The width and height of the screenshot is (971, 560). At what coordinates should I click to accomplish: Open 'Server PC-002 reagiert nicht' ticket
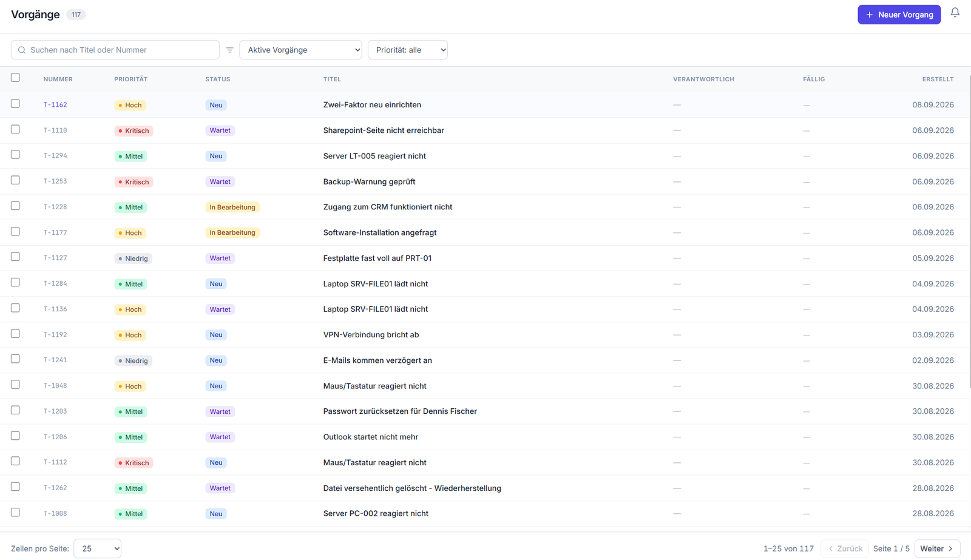(x=376, y=514)
